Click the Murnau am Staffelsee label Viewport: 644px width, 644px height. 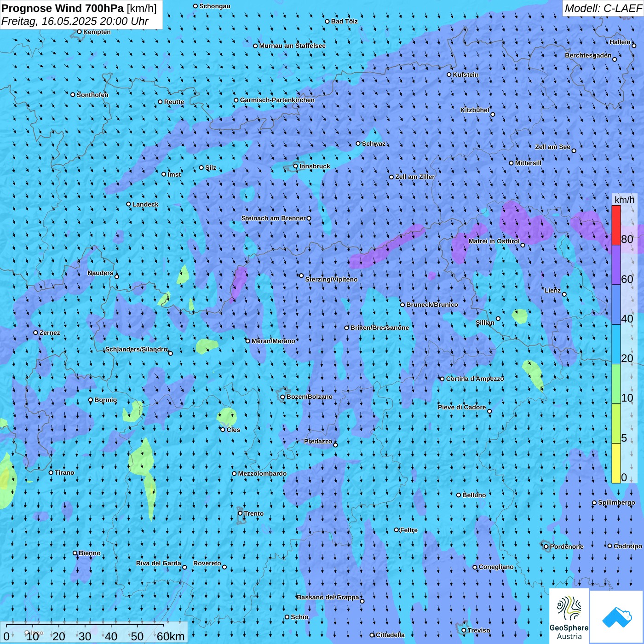pyautogui.click(x=292, y=46)
